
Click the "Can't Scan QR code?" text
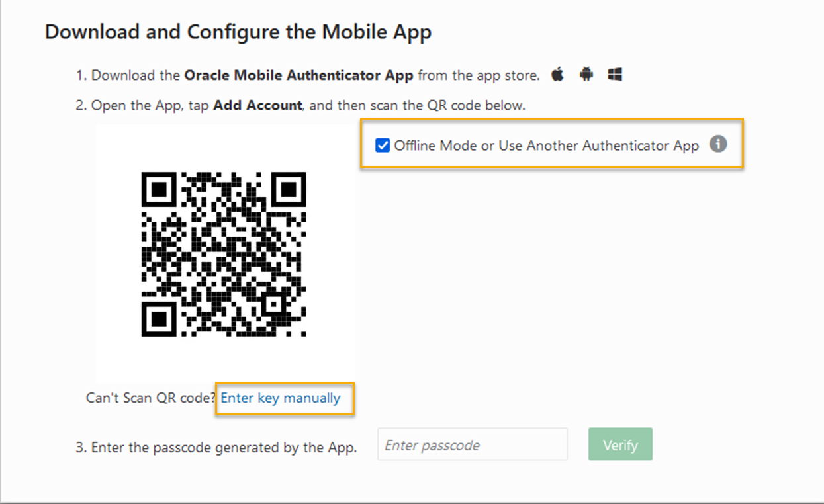152,398
